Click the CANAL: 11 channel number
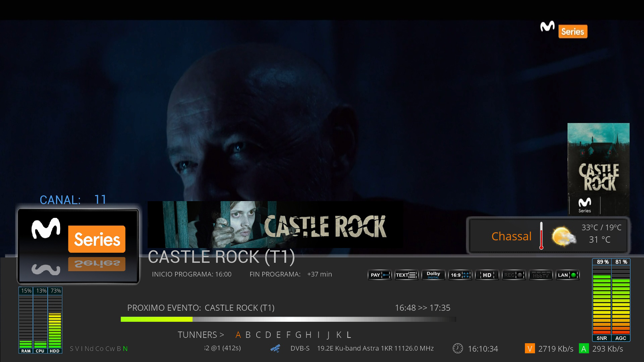The image size is (644, 362). click(x=73, y=200)
